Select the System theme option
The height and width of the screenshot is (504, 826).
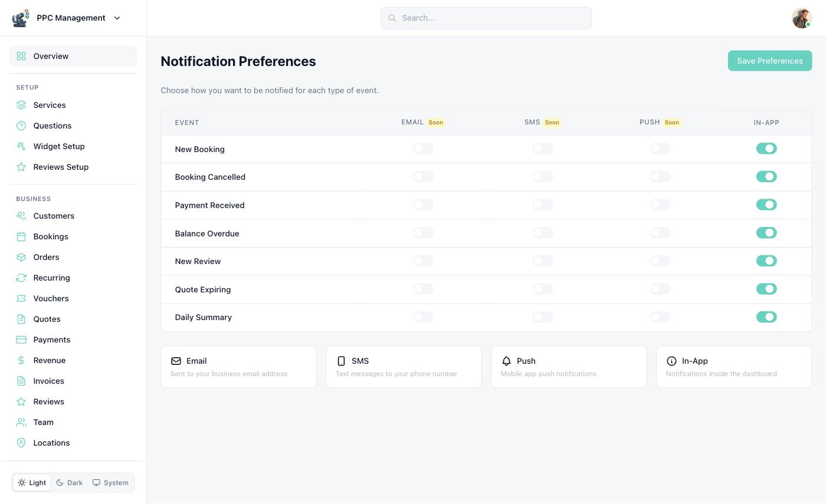pyautogui.click(x=110, y=483)
